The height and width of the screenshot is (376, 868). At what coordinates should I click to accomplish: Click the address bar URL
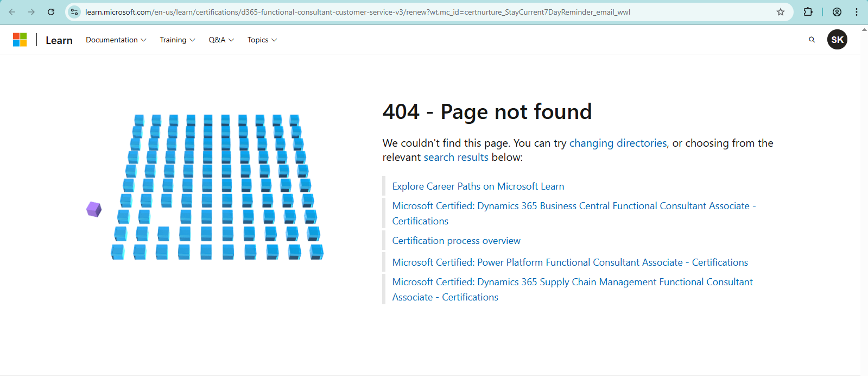tap(357, 12)
